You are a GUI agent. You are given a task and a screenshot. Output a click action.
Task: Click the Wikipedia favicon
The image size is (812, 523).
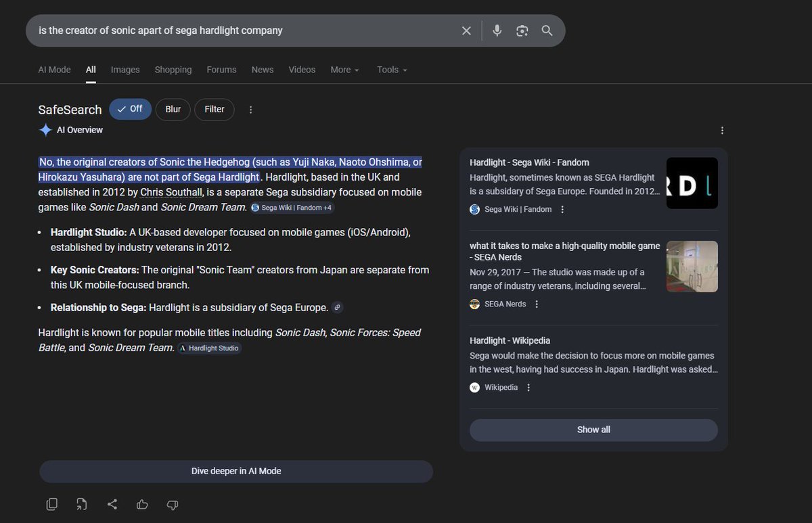pos(475,388)
